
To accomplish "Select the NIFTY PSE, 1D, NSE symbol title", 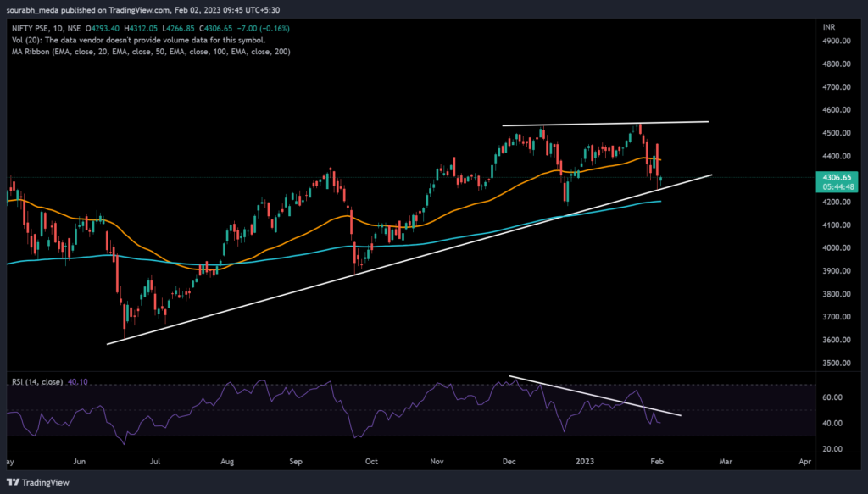I will coord(47,28).
